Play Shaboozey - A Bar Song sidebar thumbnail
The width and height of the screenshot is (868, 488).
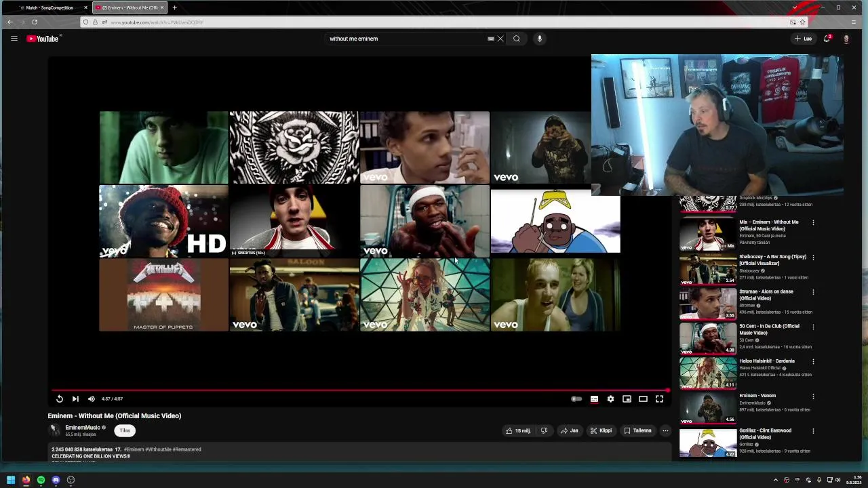[x=708, y=269]
